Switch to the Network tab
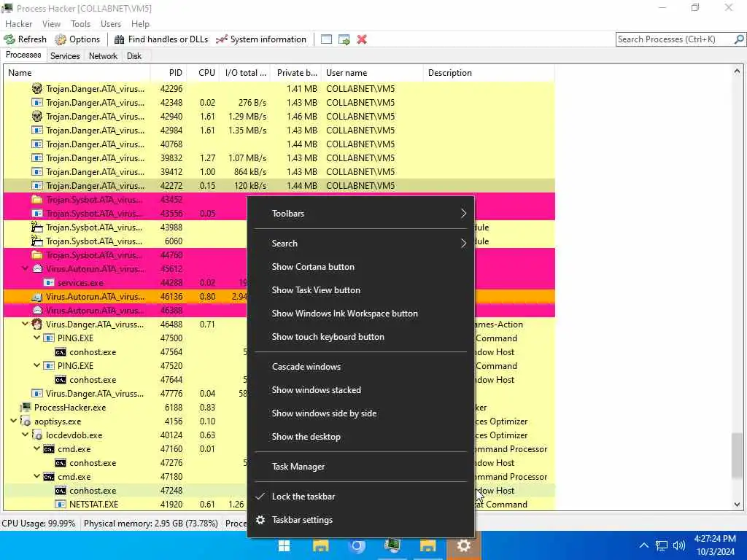The image size is (747, 560). [103, 55]
